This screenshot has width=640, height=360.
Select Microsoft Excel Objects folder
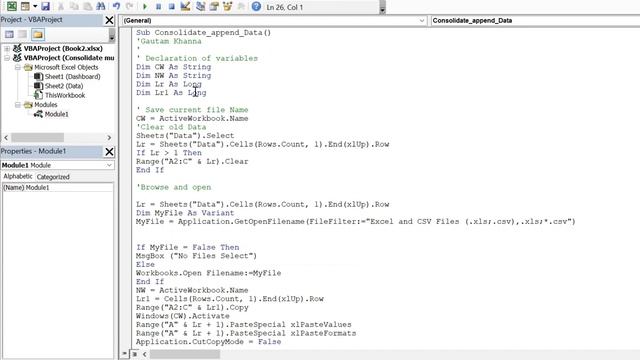coord(66,67)
